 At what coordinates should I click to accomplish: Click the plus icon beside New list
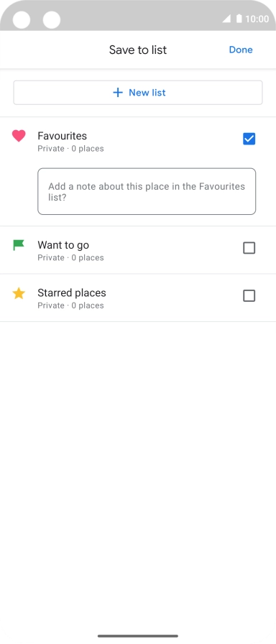[x=118, y=93]
